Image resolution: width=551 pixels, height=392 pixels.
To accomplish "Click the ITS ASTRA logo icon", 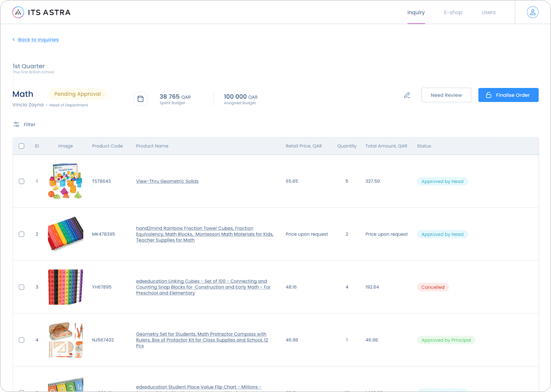I will (19, 12).
